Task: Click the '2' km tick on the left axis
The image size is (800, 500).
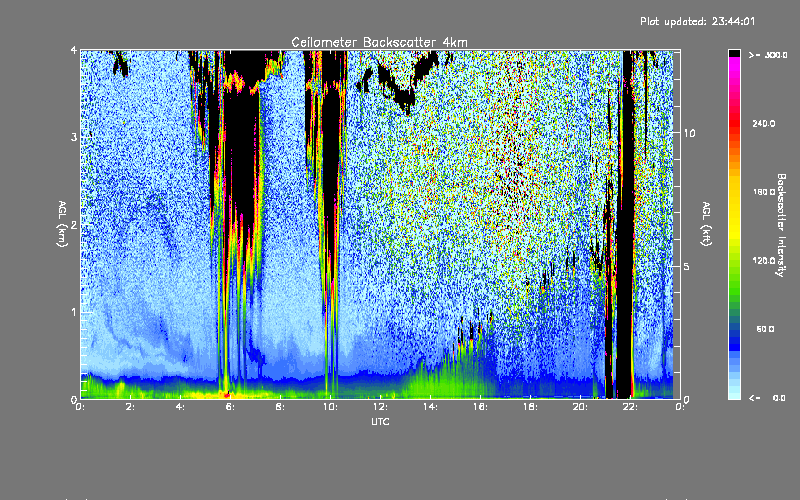Action: [74, 224]
